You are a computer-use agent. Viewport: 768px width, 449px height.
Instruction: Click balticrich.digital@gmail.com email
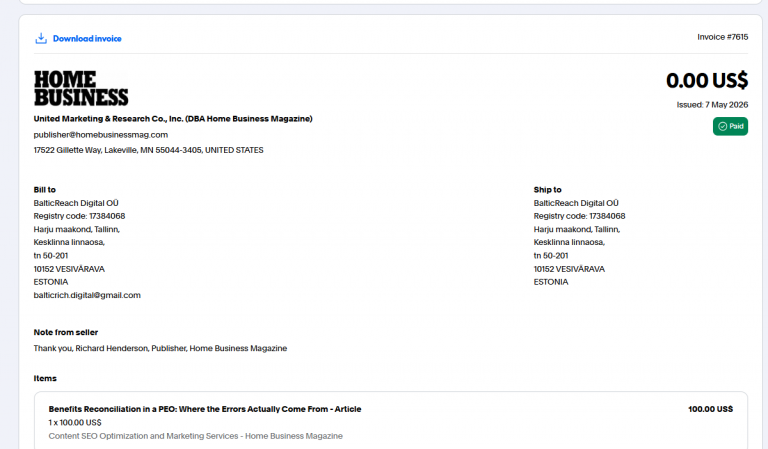coord(87,295)
